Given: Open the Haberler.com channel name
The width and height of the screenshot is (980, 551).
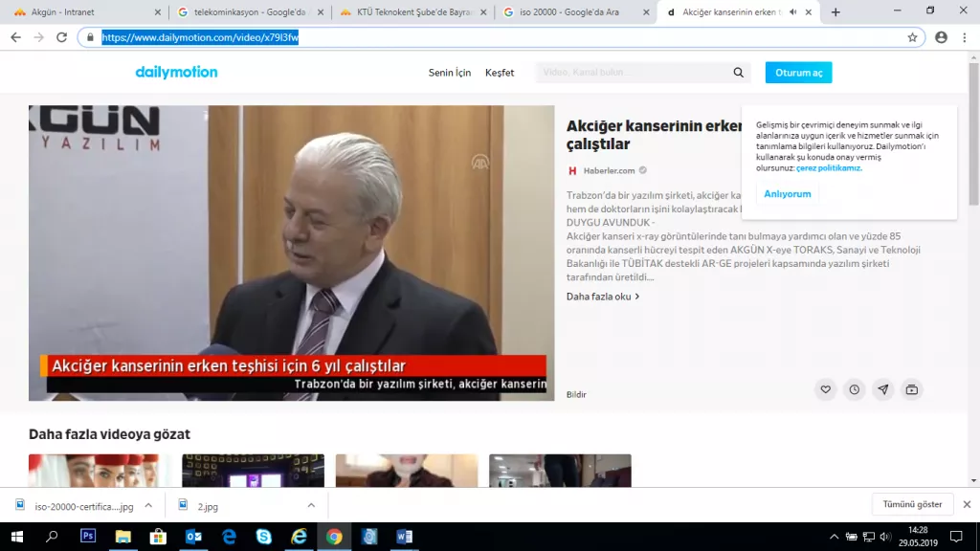Looking at the screenshot, I should pos(609,170).
